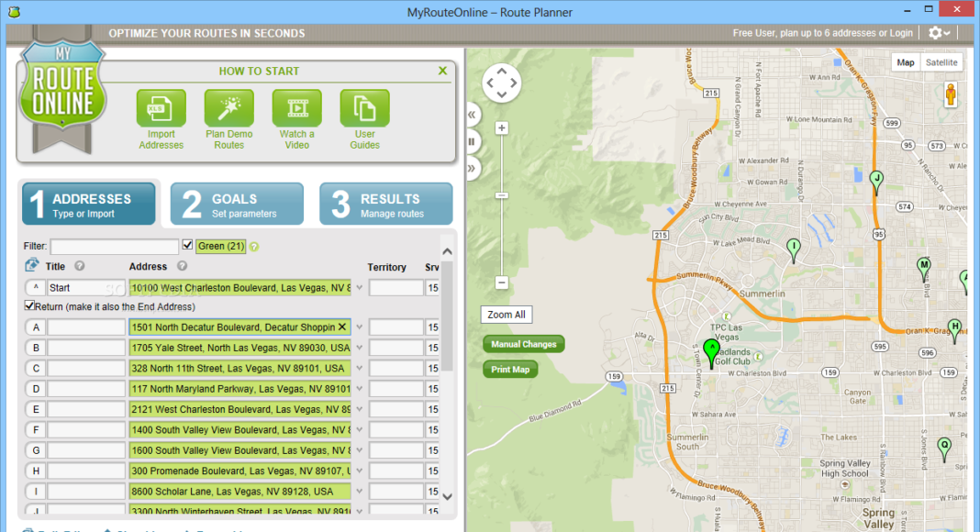Expand dropdown arrow for address row A

click(360, 327)
